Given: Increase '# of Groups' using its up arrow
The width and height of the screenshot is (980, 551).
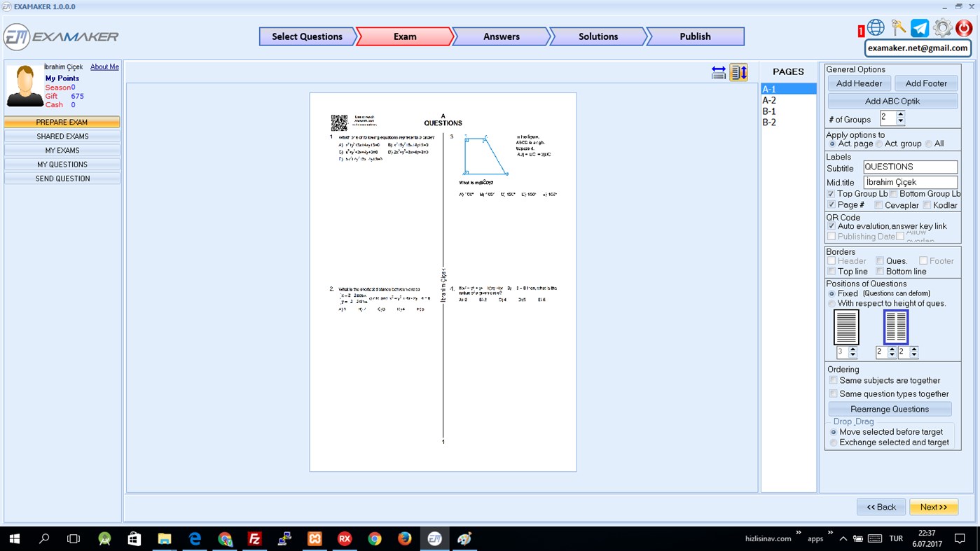Looking at the screenshot, I should coord(901,116).
